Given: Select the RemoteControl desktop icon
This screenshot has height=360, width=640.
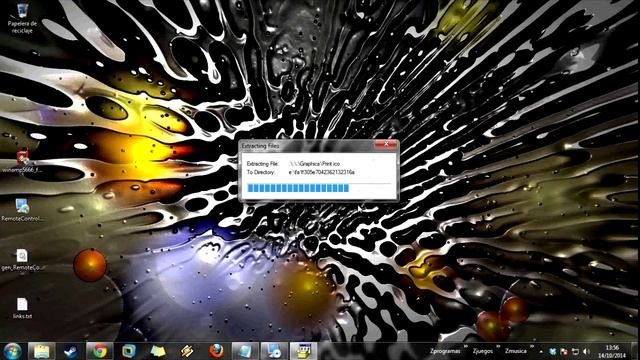Looking at the screenshot, I should pyautogui.click(x=22, y=210).
